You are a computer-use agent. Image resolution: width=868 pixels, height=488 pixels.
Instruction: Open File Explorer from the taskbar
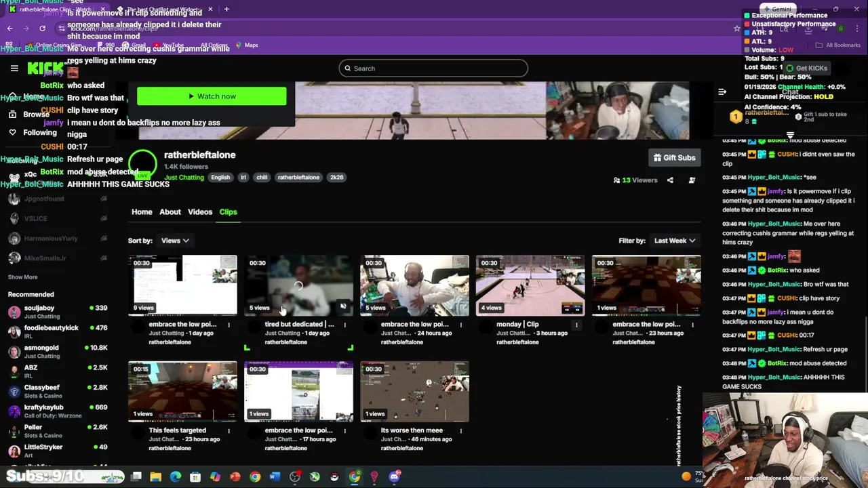[x=155, y=476]
